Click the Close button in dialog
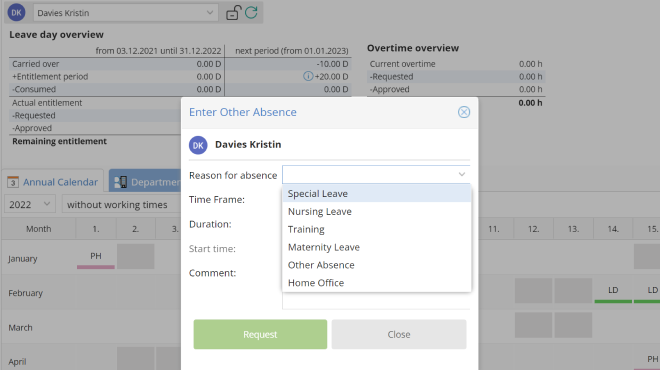The height and width of the screenshot is (370, 660). coord(399,334)
